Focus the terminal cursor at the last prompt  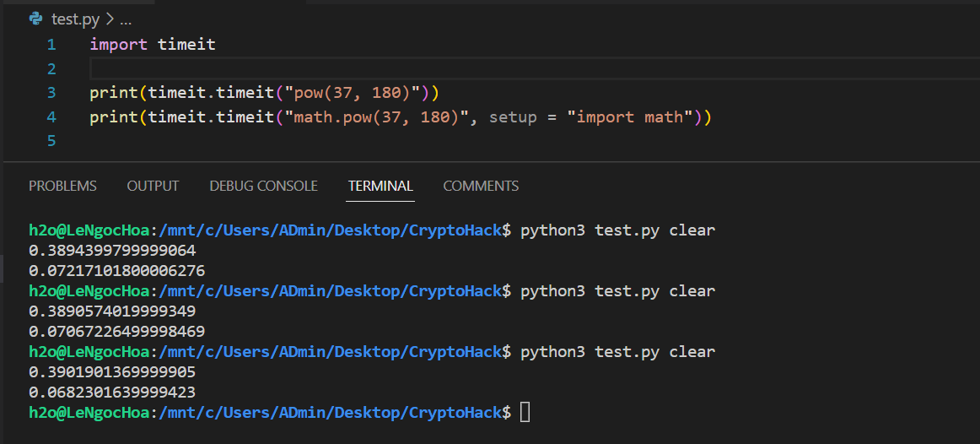point(525,412)
